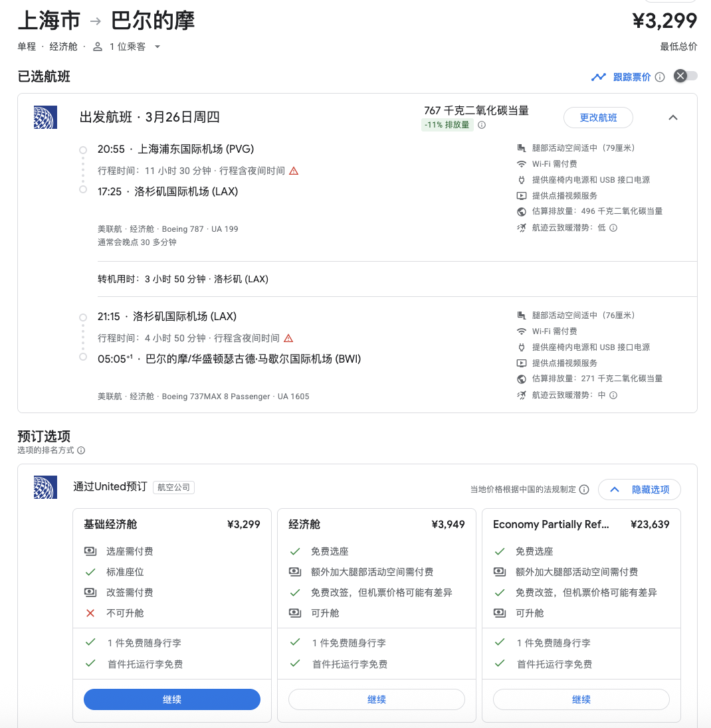The height and width of the screenshot is (728, 711).
Task: Click 更改航班 button
Action: [598, 118]
